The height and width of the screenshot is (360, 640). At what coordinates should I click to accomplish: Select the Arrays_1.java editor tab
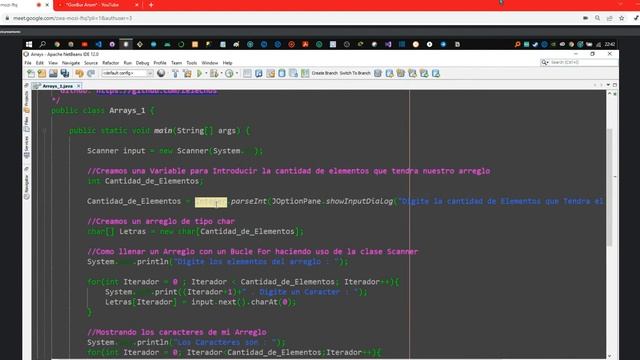57,86
